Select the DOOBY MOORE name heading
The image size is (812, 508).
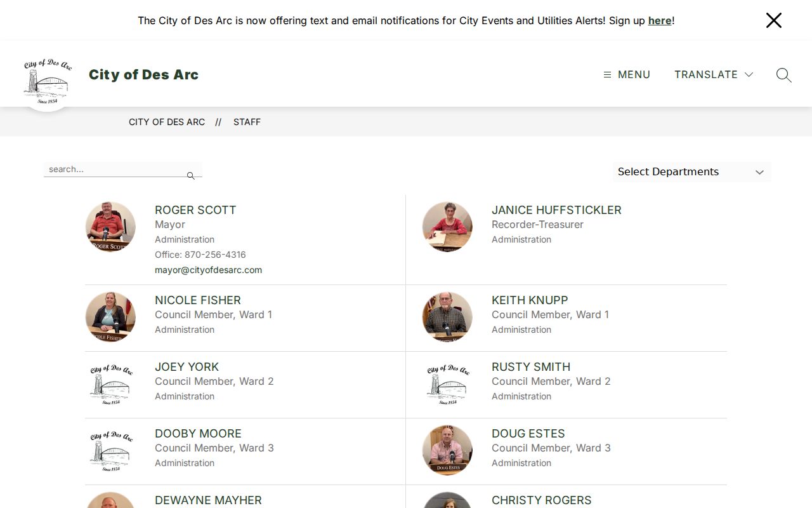[x=198, y=434]
